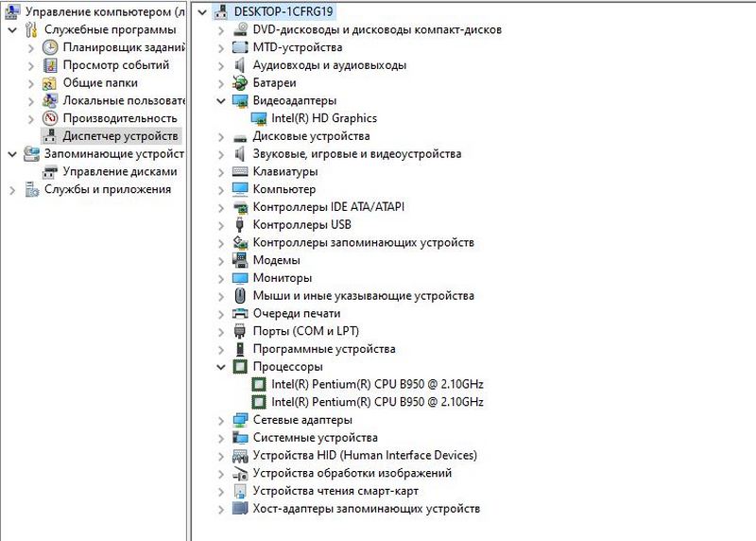Click the Keyboards category icon
The height and width of the screenshot is (541, 756).
pyautogui.click(x=240, y=172)
